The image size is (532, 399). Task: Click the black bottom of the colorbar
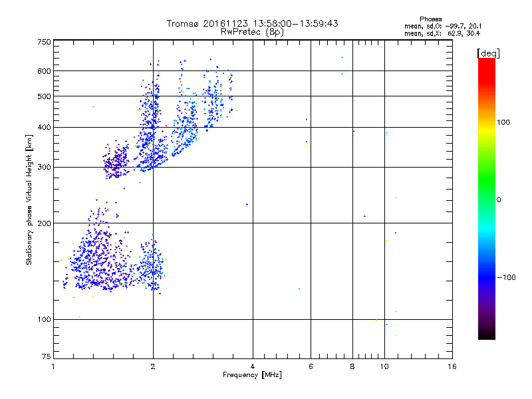click(487, 334)
